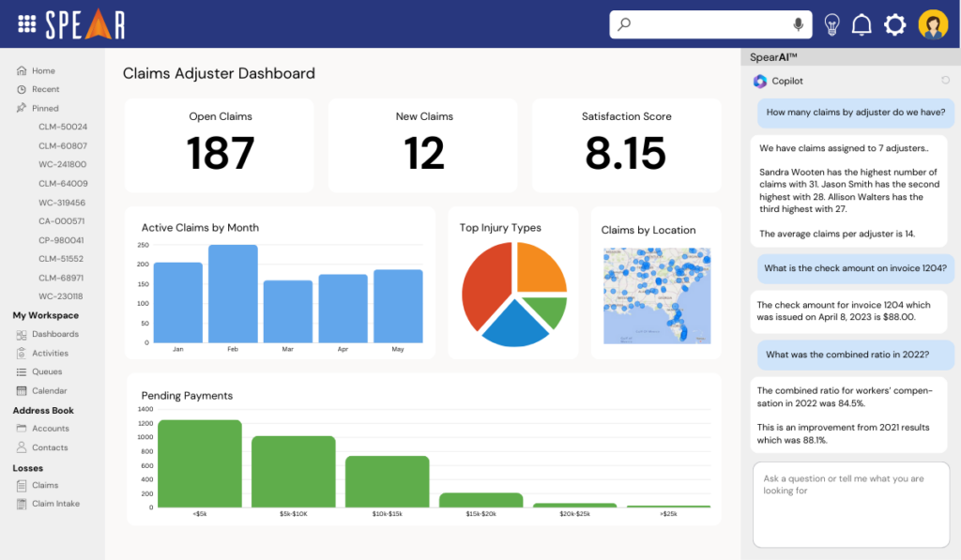Open Claim Intake under Losses
The image size is (961, 560).
(55, 504)
